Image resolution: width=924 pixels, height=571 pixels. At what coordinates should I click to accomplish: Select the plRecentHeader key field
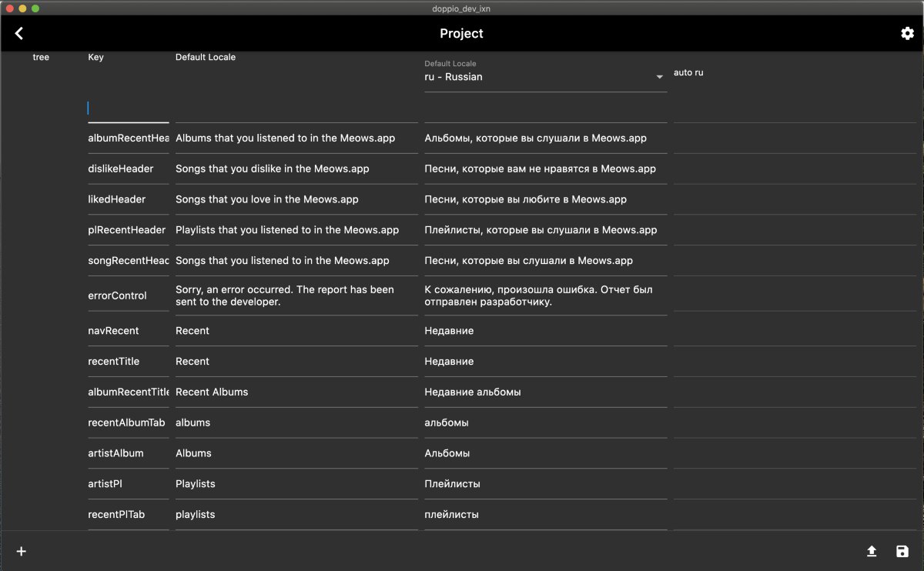tap(129, 230)
